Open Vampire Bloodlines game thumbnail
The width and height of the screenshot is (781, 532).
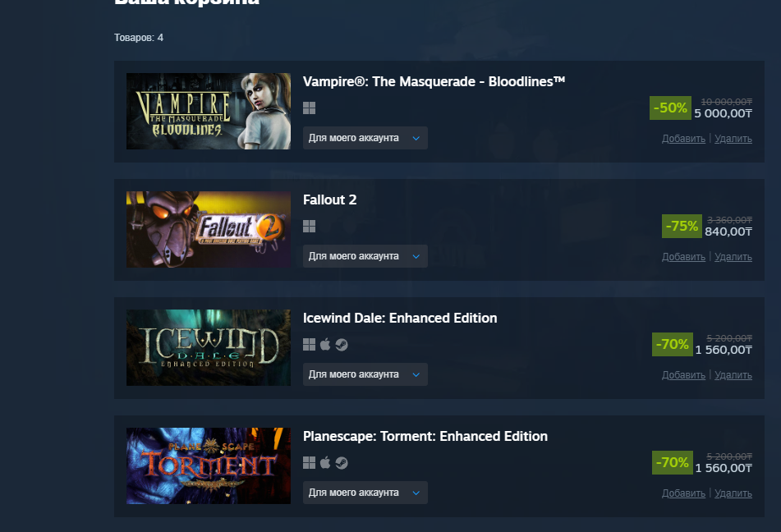point(209,111)
